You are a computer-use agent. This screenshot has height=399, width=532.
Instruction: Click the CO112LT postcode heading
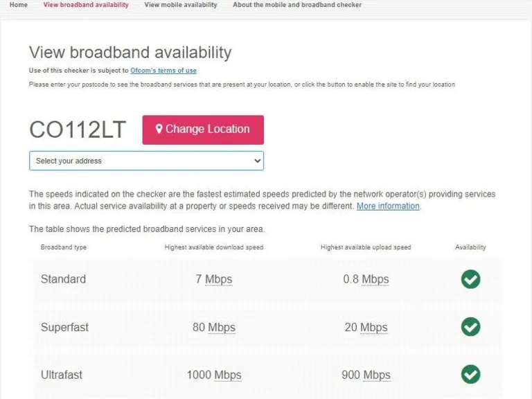pos(78,130)
